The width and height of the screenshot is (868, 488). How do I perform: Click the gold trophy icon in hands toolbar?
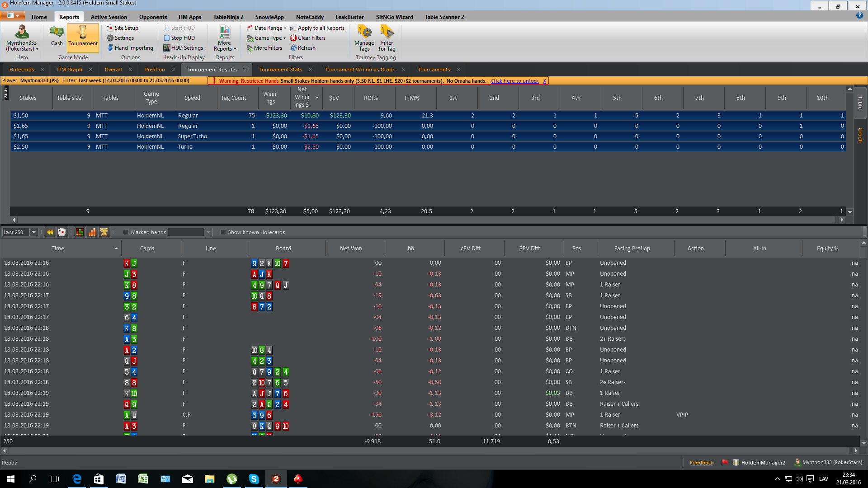[104, 232]
